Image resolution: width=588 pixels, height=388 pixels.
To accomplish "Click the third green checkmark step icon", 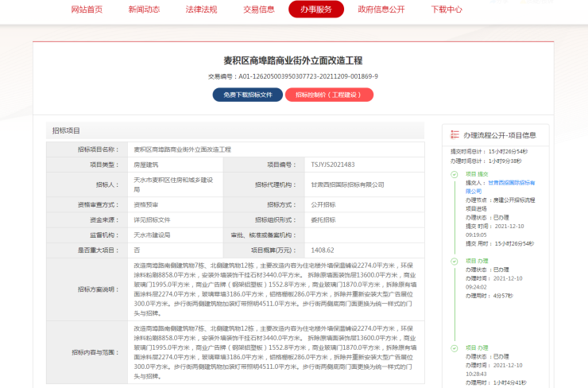I will [x=455, y=347].
